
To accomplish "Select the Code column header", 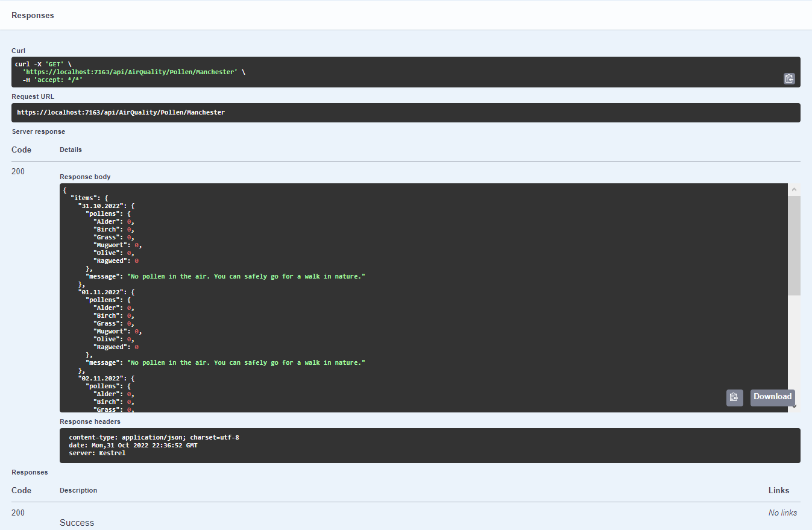I will (21, 150).
